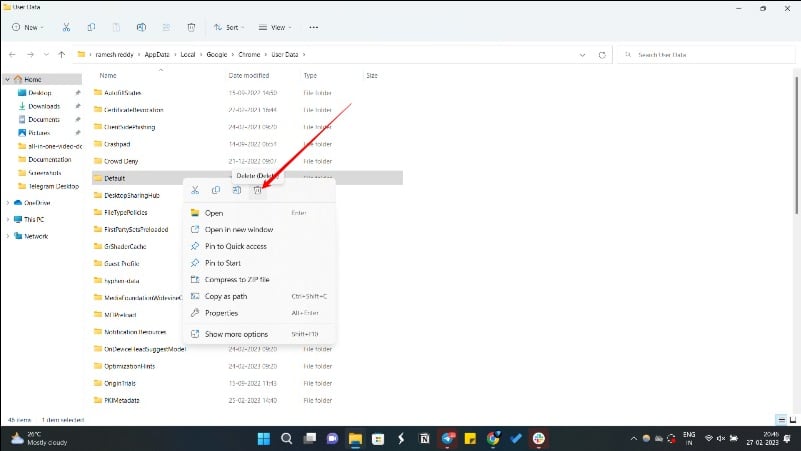
Task: Choose Copy as path
Action: coord(259,296)
